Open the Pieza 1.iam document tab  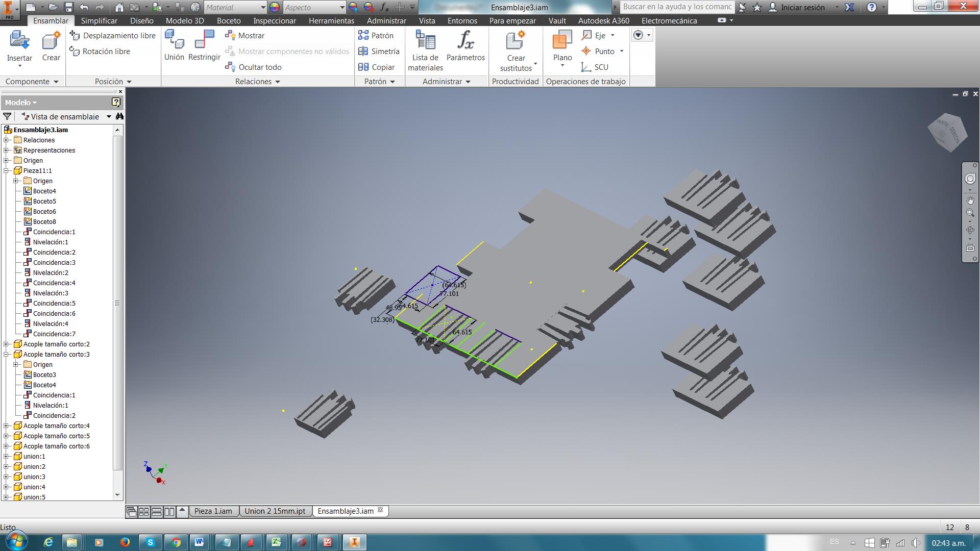point(213,511)
